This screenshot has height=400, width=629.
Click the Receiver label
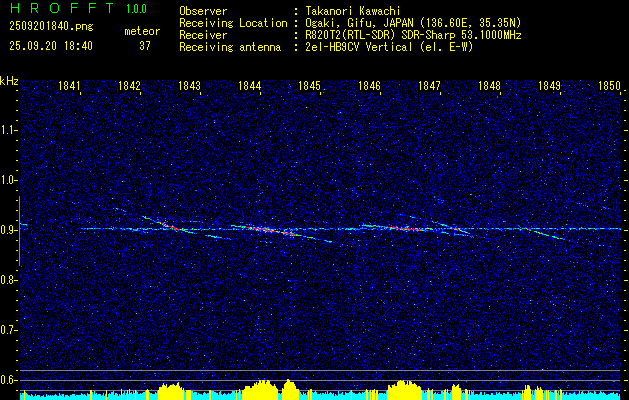point(203,35)
